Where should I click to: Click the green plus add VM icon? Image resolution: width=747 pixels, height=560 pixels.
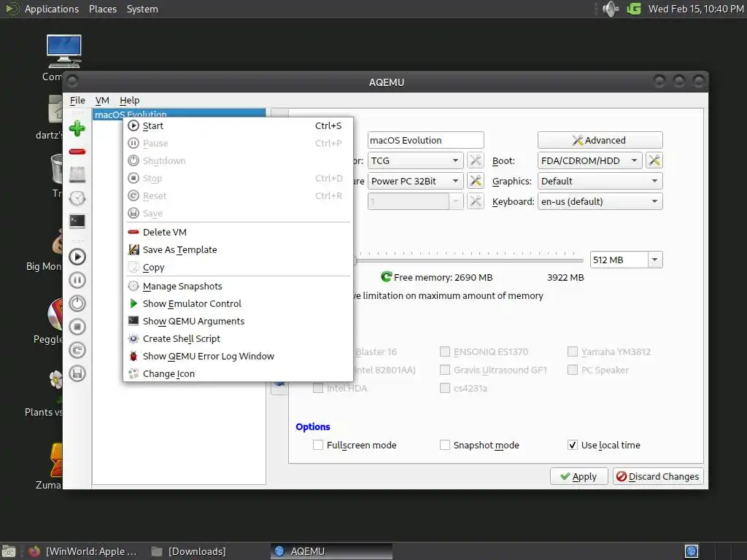[x=77, y=128]
